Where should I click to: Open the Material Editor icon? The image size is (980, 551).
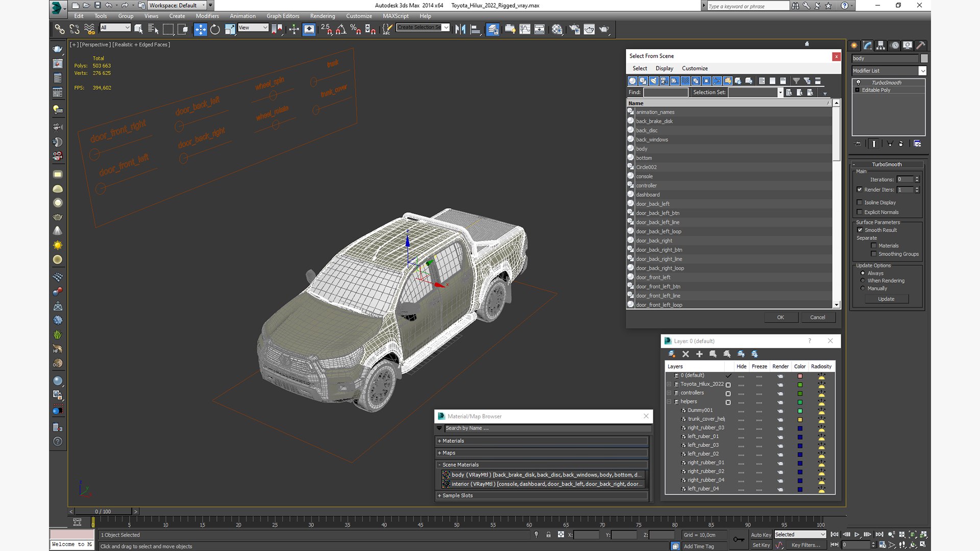[557, 30]
